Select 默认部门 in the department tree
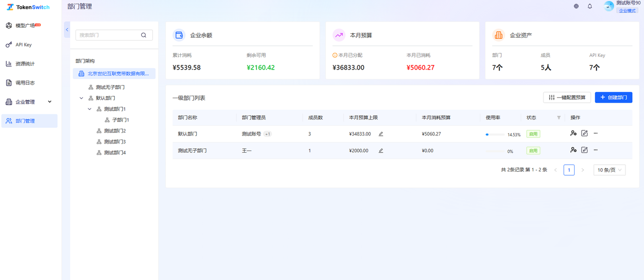This screenshot has height=280, width=644. [x=106, y=98]
